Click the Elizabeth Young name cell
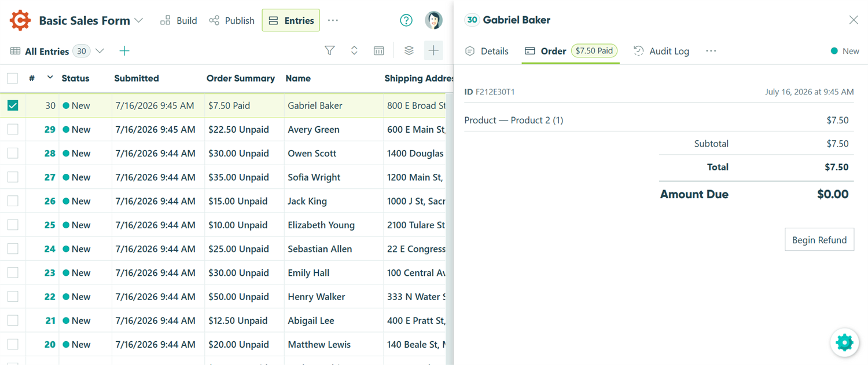Screen dimensions: 868x365 point(333,225)
